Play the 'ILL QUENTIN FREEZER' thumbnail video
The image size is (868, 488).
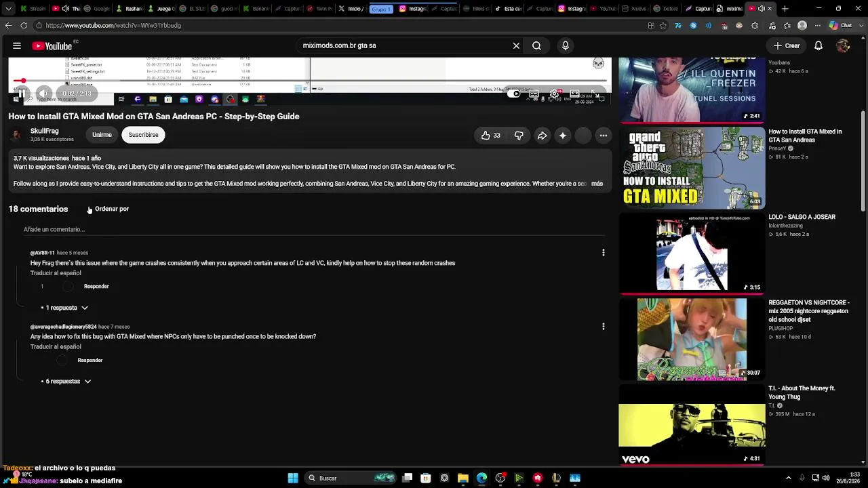point(692,90)
